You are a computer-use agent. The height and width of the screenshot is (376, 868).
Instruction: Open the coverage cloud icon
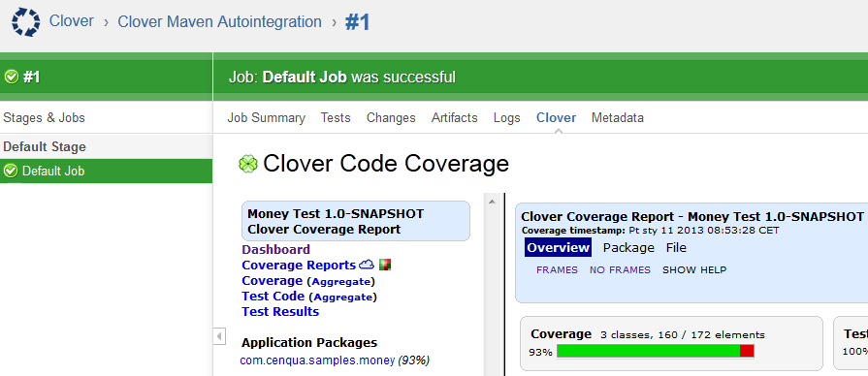[x=367, y=265]
